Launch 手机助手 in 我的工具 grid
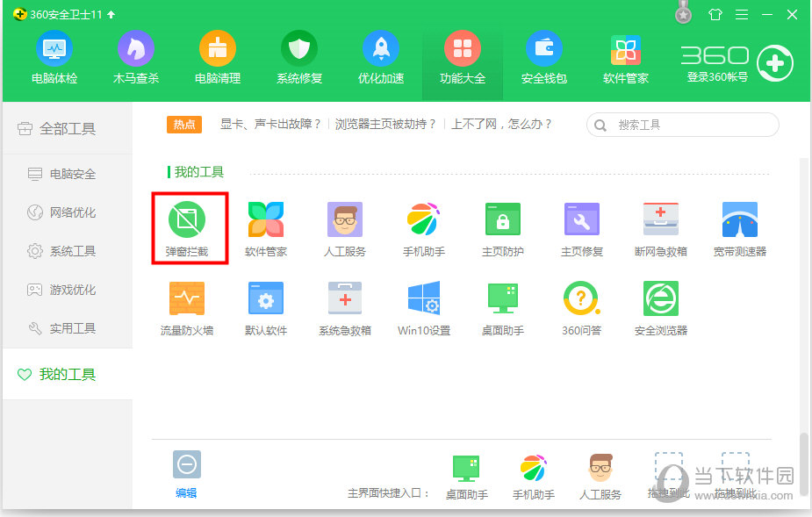812x517 pixels. (424, 229)
